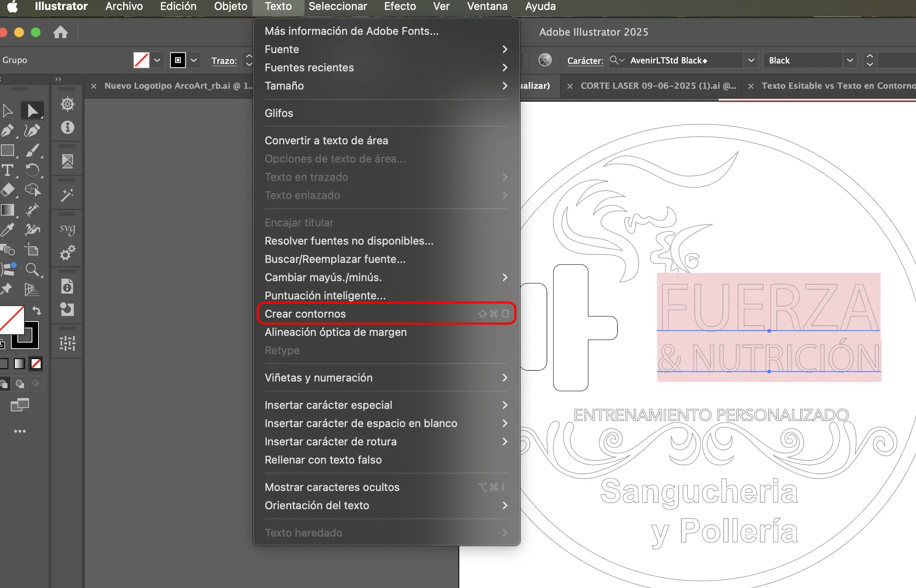Open the gears panel icon

coord(67,252)
